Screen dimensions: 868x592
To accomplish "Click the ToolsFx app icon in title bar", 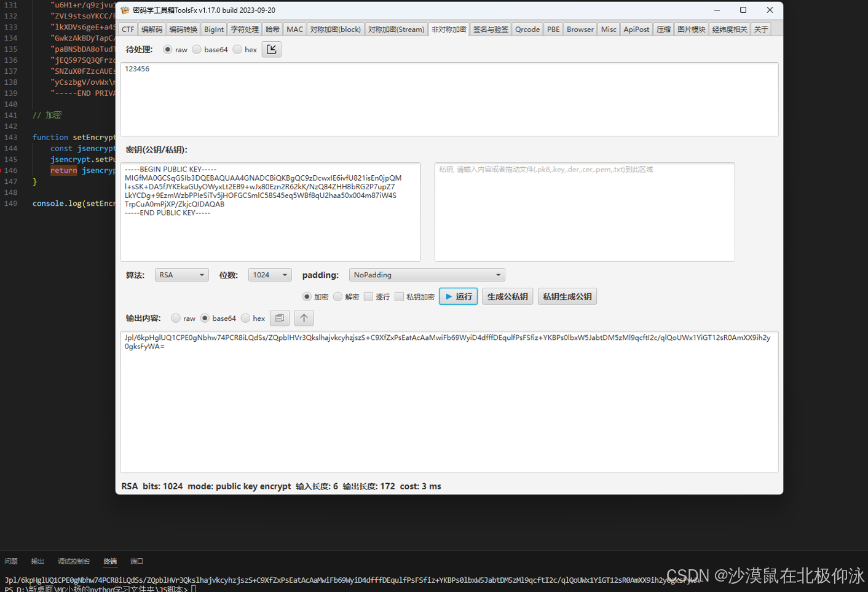I will tap(124, 10).
